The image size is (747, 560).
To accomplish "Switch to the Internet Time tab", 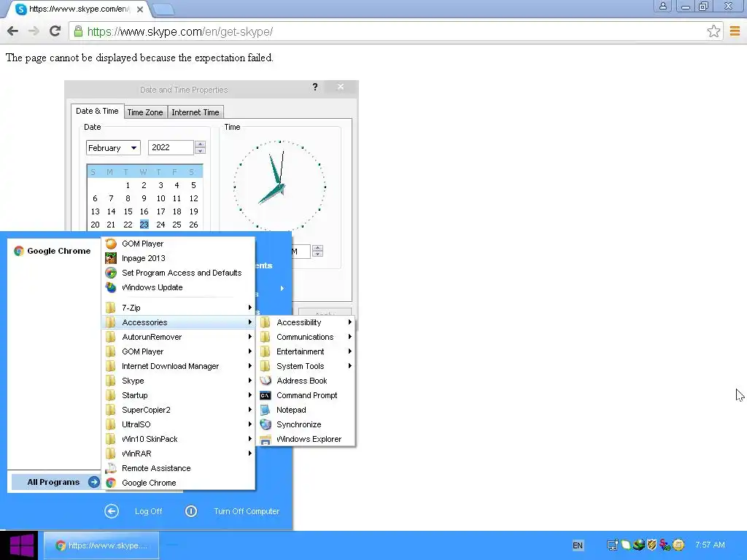I will (x=196, y=112).
